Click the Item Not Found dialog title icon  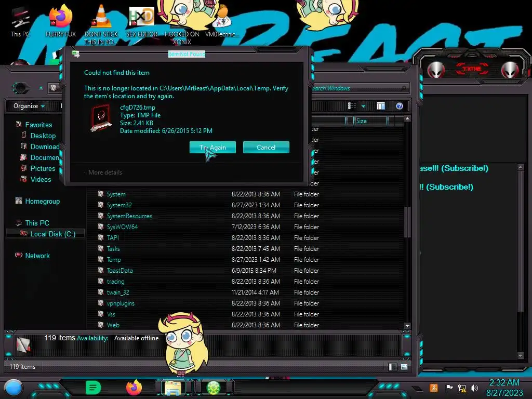point(76,54)
